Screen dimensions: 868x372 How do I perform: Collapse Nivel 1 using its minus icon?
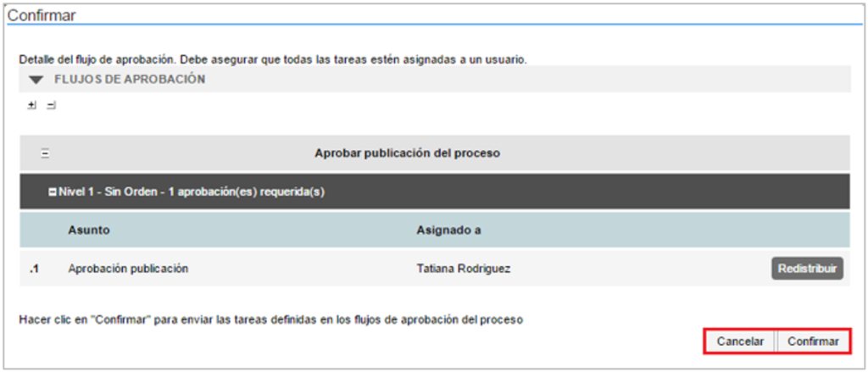pos(53,192)
